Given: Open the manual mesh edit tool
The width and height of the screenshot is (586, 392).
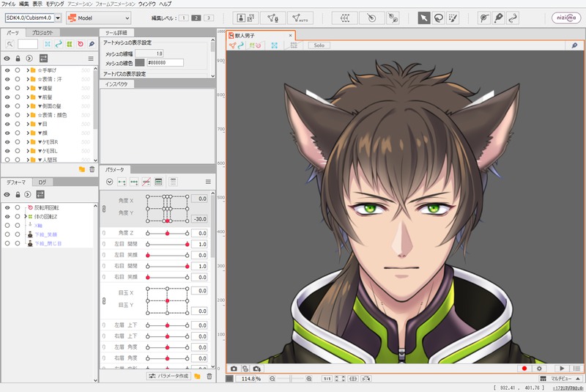Looking at the screenshot, I should coord(272,18).
